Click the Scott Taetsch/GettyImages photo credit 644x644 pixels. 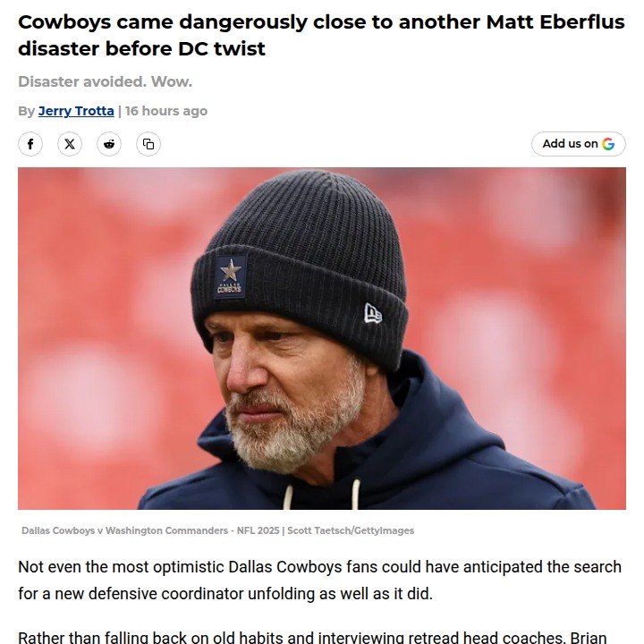pyautogui.click(x=351, y=530)
